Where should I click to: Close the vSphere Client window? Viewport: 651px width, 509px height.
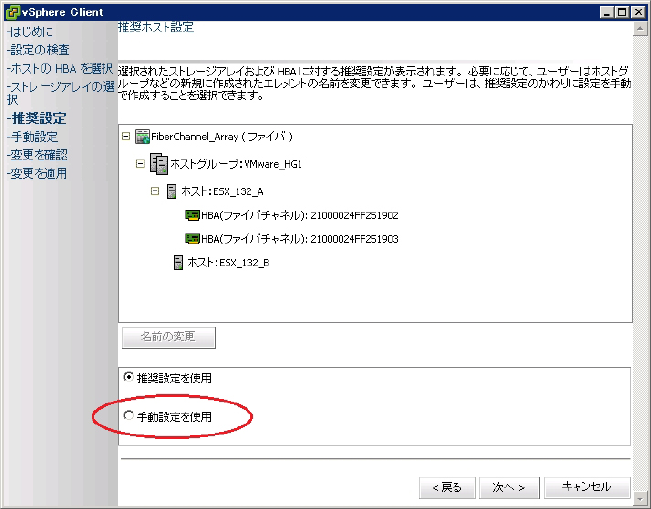click(638, 12)
